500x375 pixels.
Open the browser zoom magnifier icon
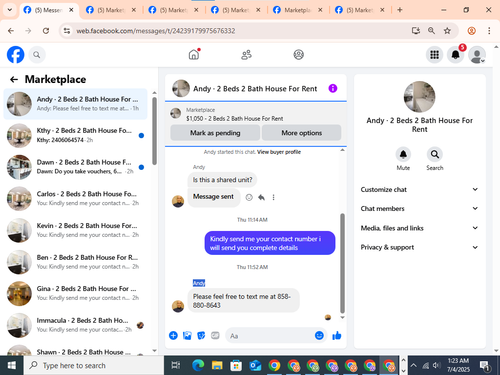[431, 31]
